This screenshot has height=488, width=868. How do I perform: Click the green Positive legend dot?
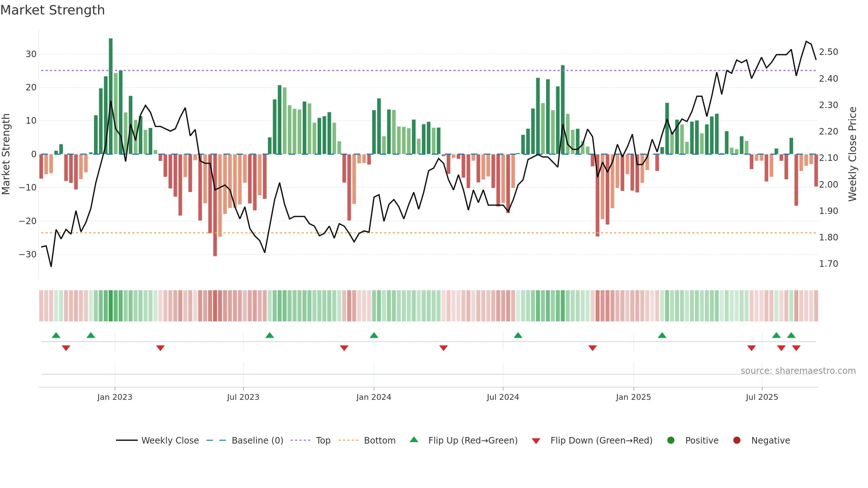671,440
